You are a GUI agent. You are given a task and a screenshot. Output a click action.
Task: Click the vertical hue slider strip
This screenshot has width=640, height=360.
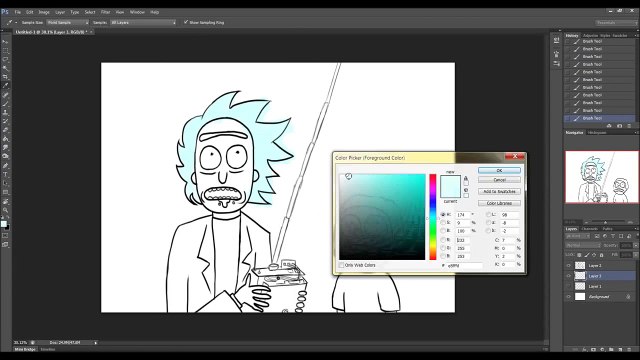[x=432, y=217]
